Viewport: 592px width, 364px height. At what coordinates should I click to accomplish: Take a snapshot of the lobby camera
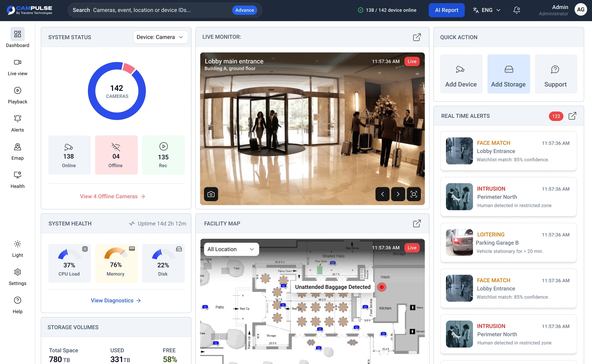click(x=211, y=194)
